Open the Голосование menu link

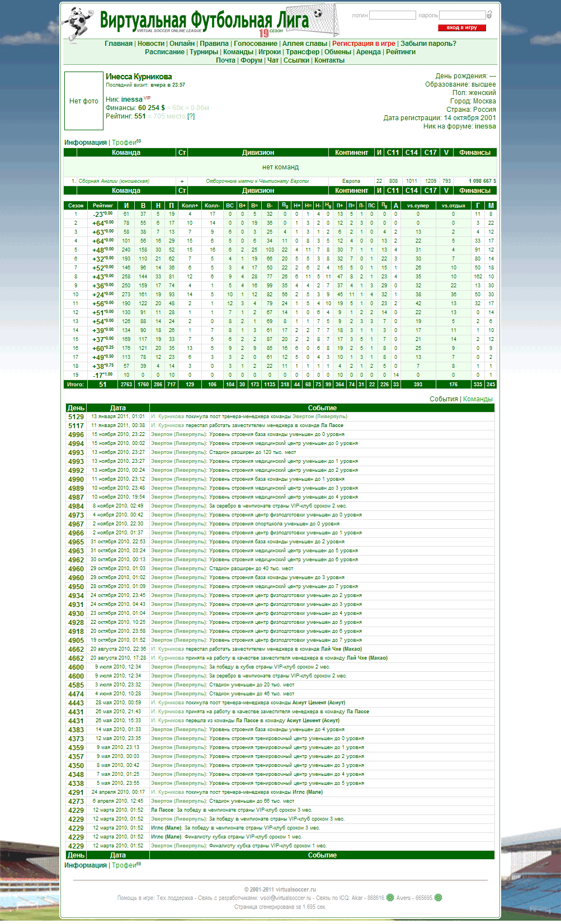[256, 44]
